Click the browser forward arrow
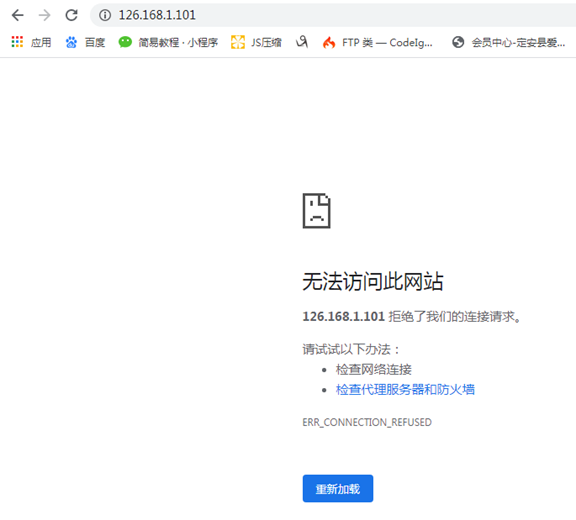The height and width of the screenshot is (520, 576). coord(44,15)
